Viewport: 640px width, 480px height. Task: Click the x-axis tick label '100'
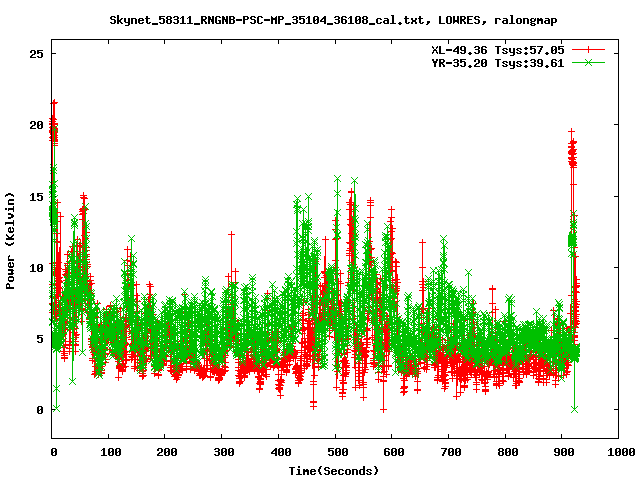(110, 452)
